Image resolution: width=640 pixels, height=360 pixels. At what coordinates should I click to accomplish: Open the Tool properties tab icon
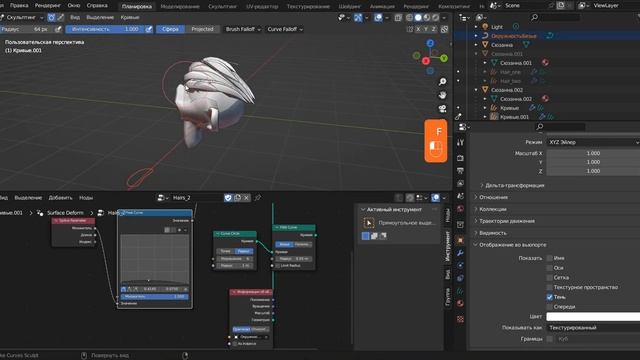pyautogui.click(x=460, y=142)
